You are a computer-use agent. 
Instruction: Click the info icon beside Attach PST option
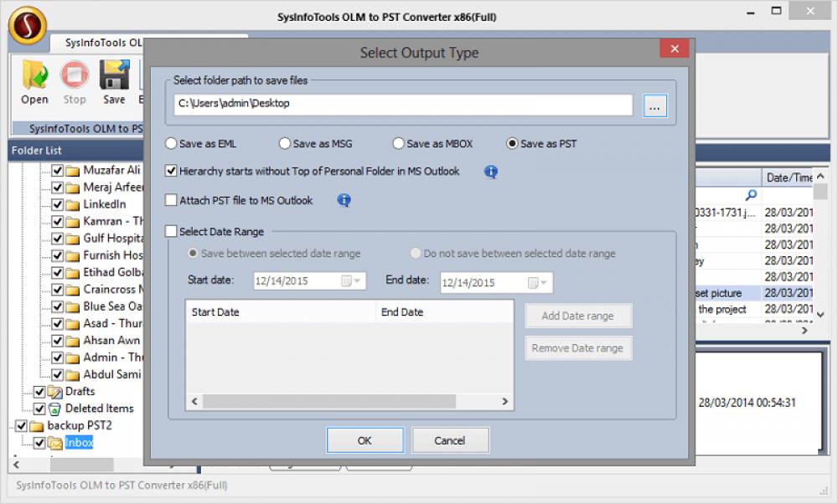tap(344, 200)
